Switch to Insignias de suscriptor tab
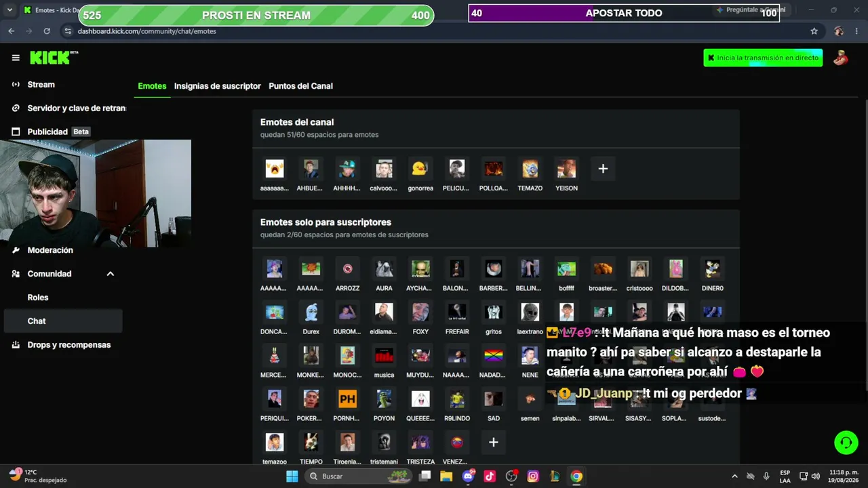Screen dimensions: 868x488 (217, 86)
